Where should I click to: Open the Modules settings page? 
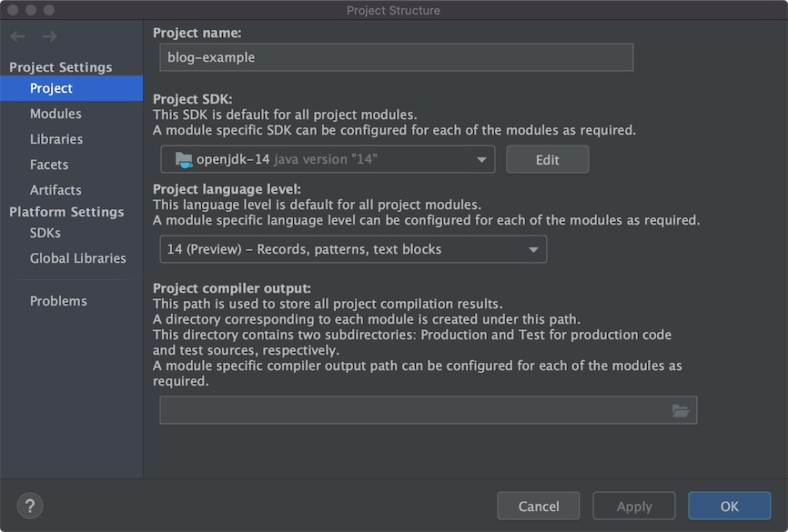(56, 114)
